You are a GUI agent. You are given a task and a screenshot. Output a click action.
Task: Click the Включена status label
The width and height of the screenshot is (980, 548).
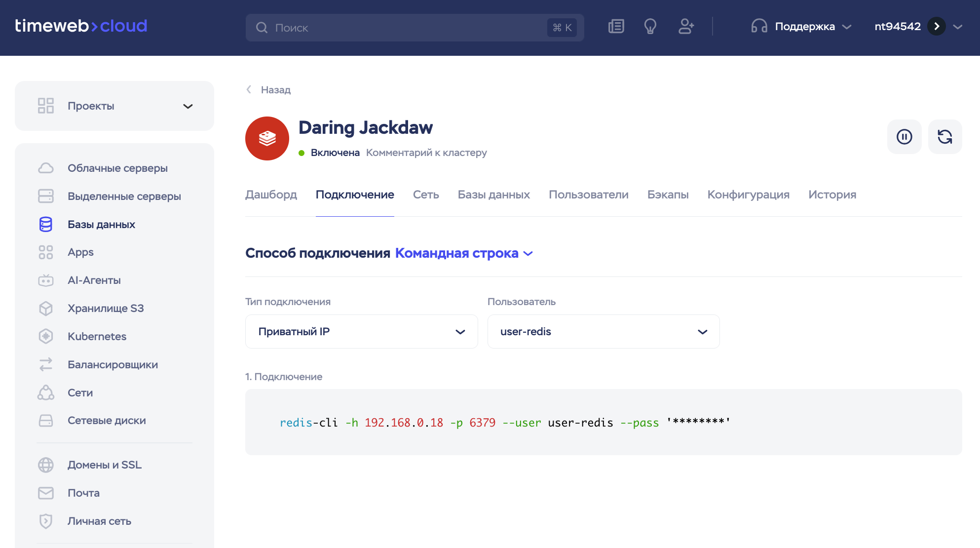335,153
